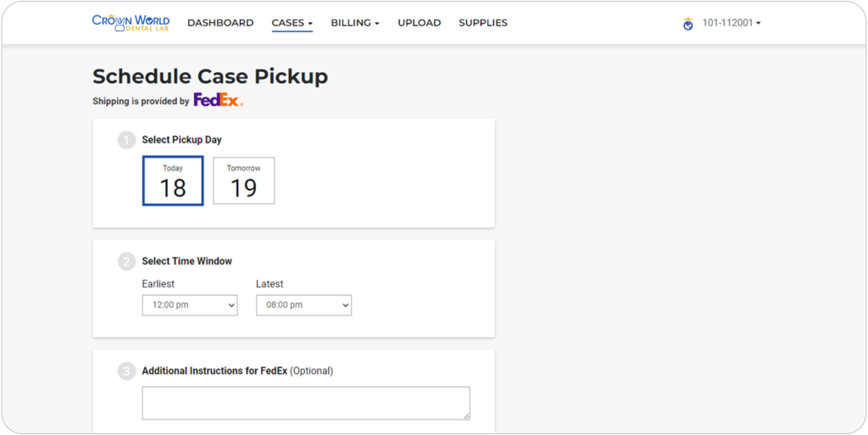
Task: Open the SUPPLIES page
Action: coord(483,23)
